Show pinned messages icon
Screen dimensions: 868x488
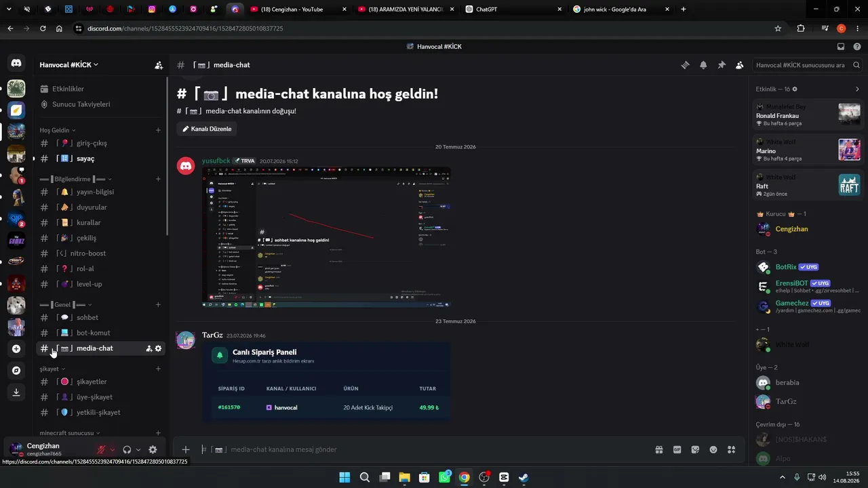(x=722, y=65)
